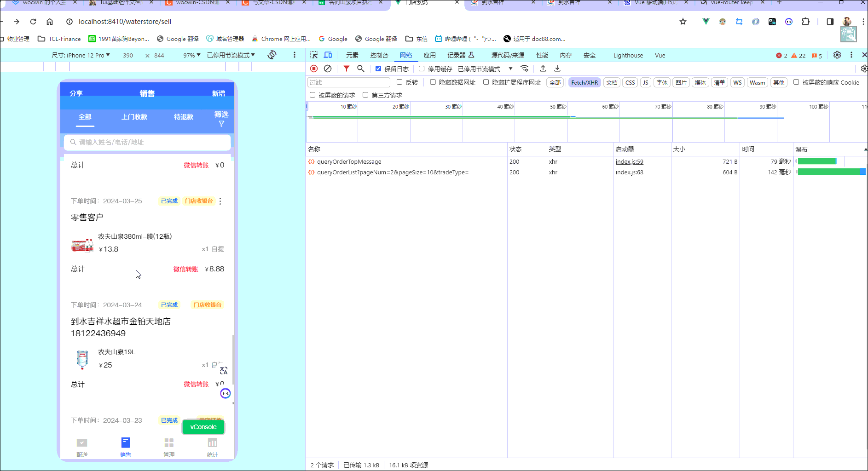Reload the browser page
The width and height of the screenshot is (868, 471).
33,22
